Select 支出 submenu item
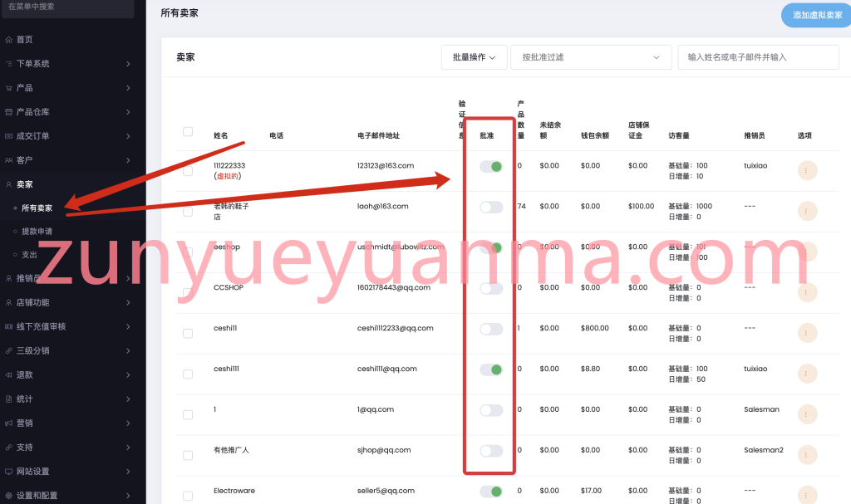 [29, 255]
